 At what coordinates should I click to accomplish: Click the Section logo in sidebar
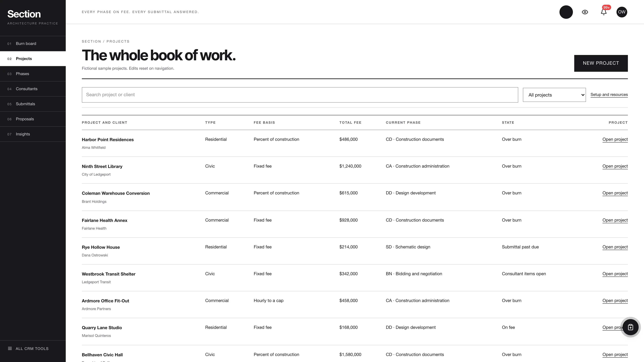(24, 14)
